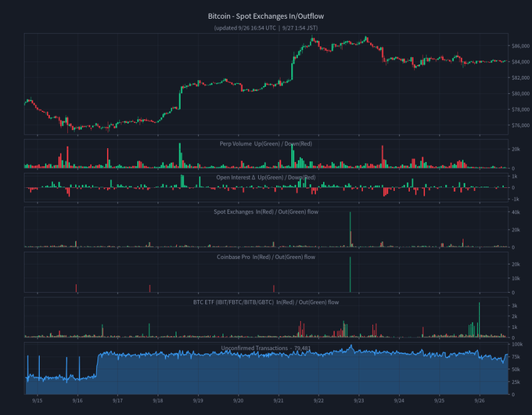Click the 40k label on Spot Exchanges axis

(516, 212)
